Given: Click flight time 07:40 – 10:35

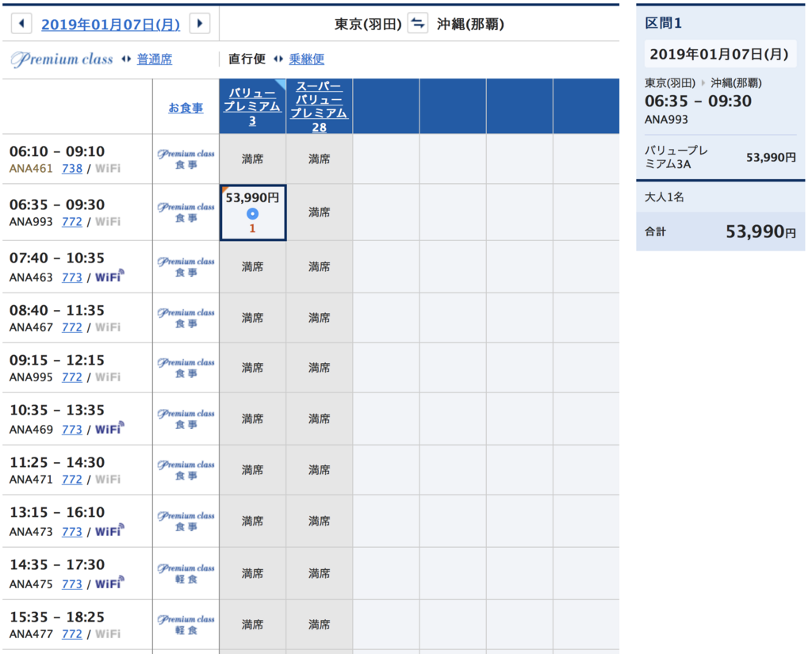Looking at the screenshot, I should point(57,258).
